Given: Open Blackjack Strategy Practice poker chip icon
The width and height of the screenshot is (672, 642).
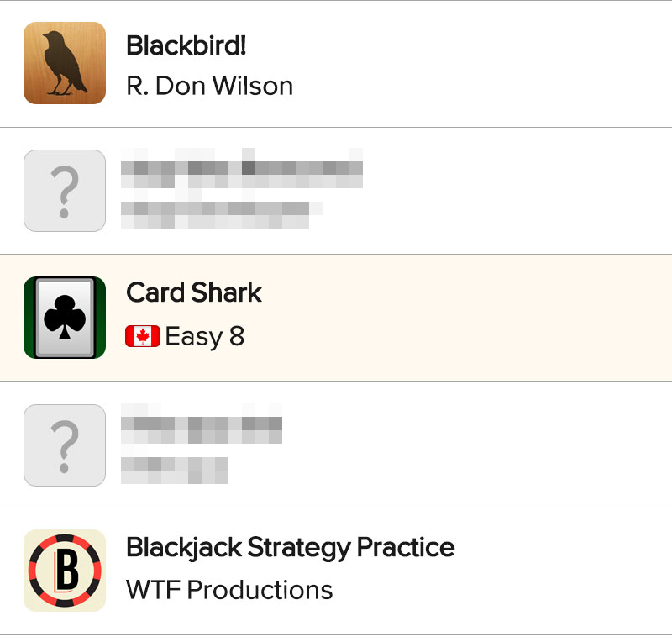Looking at the screenshot, I should (65, 571).
